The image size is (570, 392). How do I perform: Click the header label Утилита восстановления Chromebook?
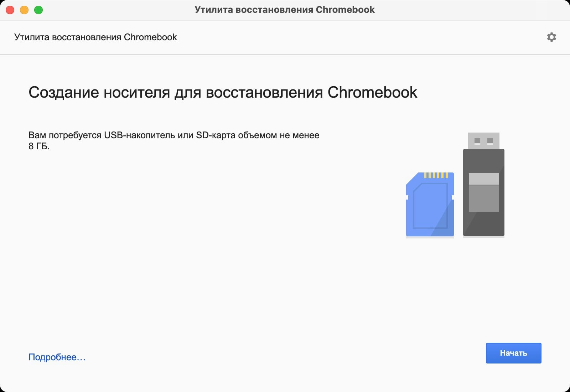[95, 37]
